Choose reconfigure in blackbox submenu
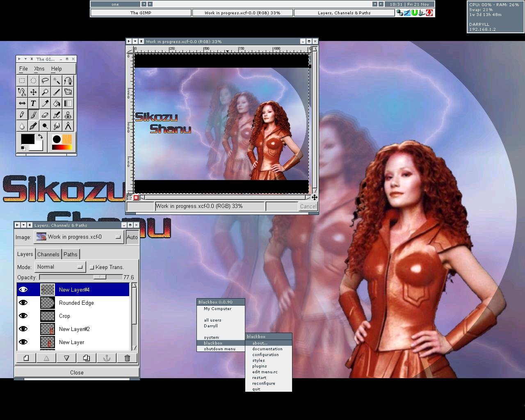 pos(269,383)
